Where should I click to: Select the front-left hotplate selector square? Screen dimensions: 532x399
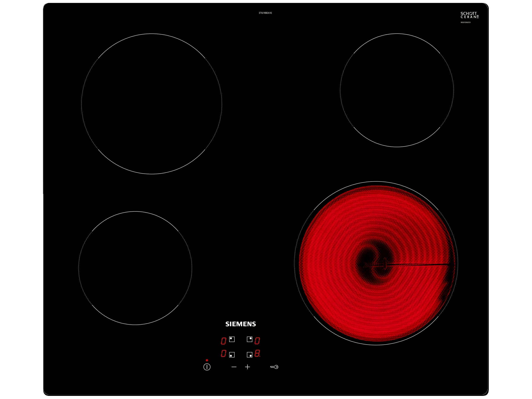point(232,354)
